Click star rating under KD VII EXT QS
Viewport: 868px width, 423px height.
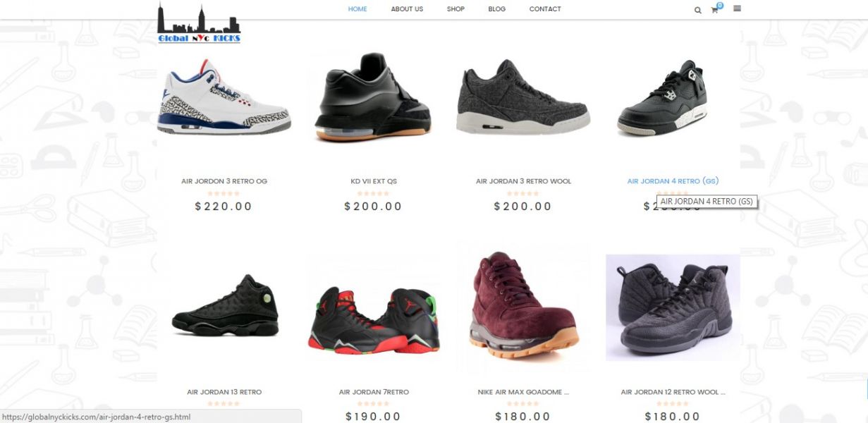click(373, 193)
